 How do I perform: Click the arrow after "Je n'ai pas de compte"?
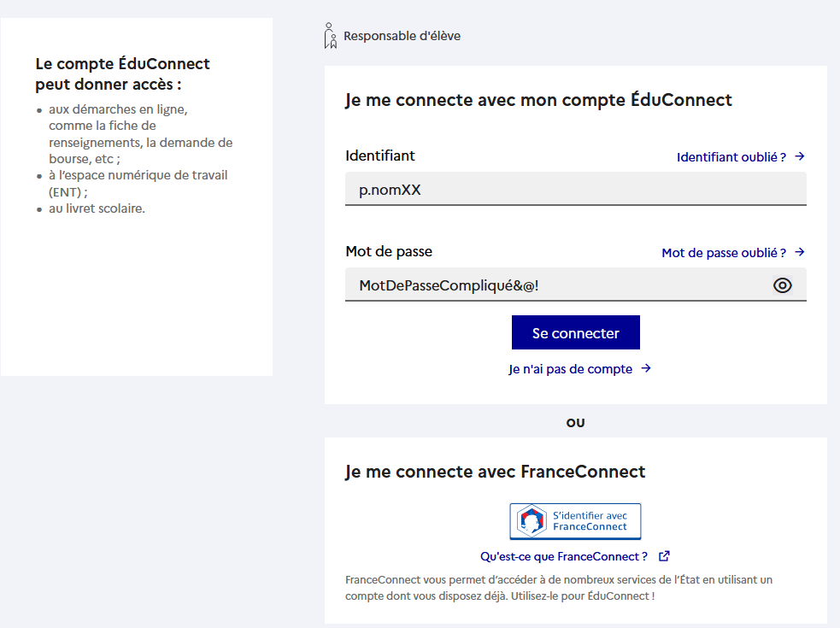coord(646,369)
